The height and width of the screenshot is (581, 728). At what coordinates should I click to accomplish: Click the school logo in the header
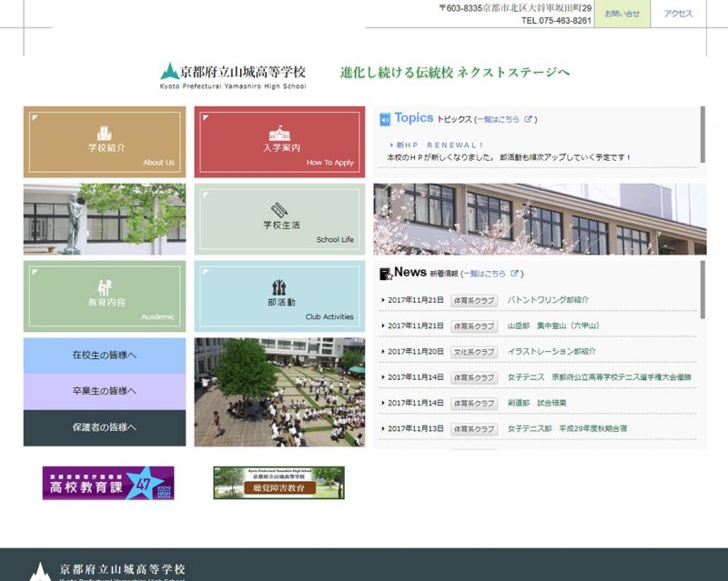[233, 75]
